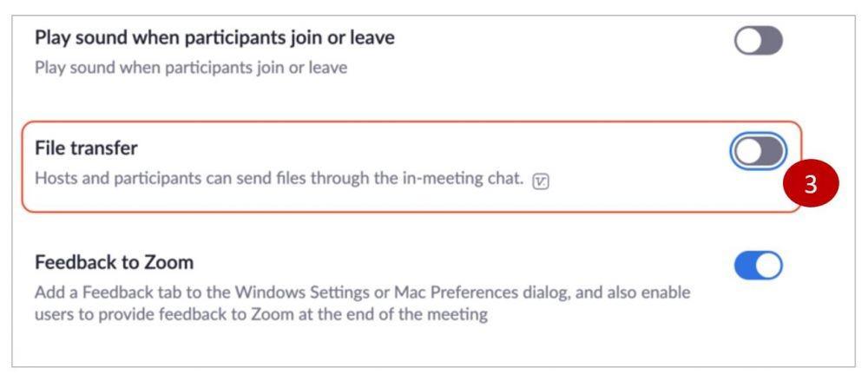Click the version info icon after in-meeting chat
Viewport: 868px width, 381px height.
[541, 181]
